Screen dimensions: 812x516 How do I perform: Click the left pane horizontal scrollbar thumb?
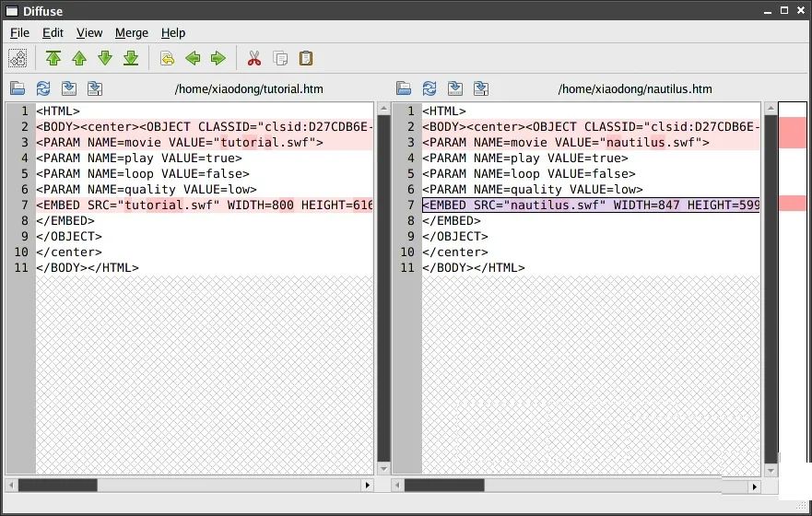(57, 486)
